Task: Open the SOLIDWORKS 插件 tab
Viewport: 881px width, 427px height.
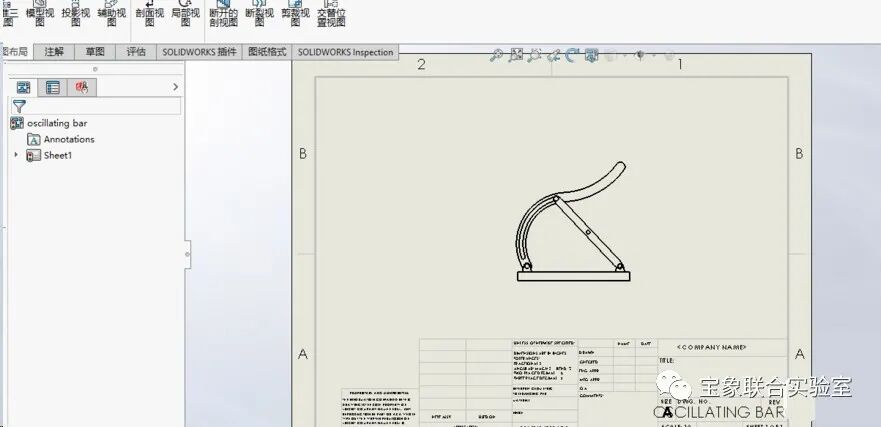Action: pos(199,52)
